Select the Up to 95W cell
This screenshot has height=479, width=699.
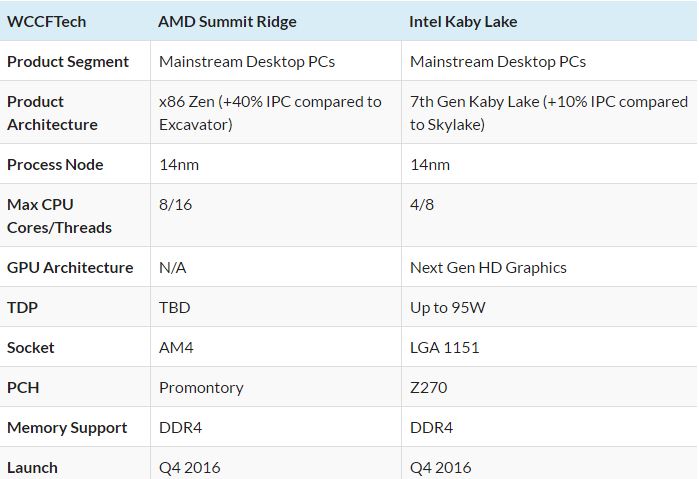[447, 307]
